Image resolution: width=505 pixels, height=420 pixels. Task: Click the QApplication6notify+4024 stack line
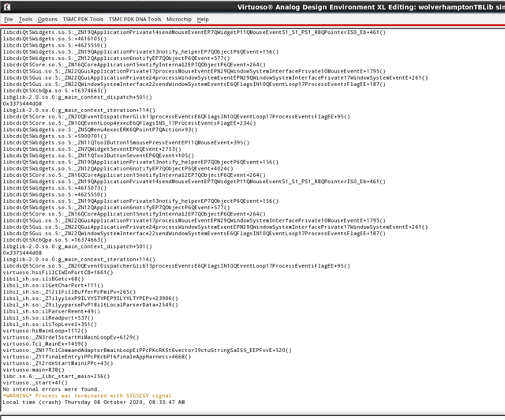pyautogui.click(x=118, y=169)
